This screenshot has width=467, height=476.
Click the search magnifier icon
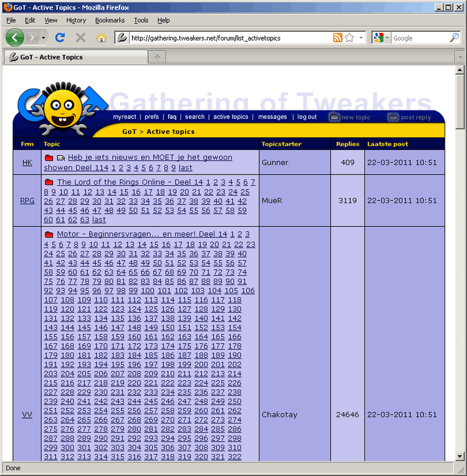453,38
